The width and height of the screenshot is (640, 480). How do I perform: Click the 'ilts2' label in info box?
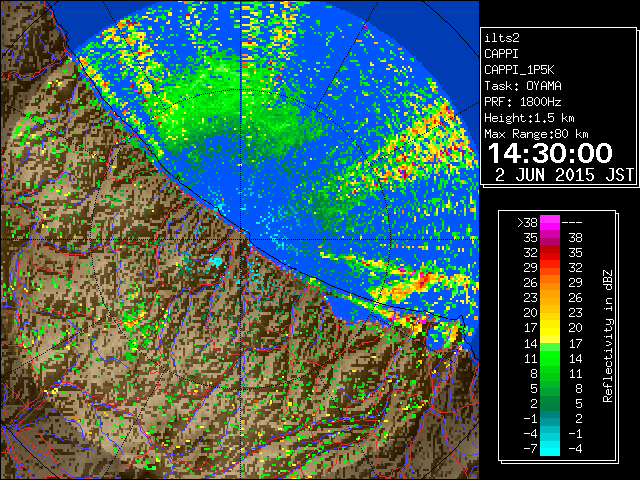coord(502,38)
